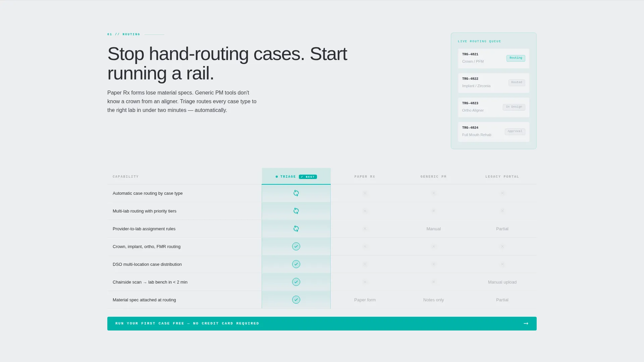This screenshot has height=362, width=644.
Task: Click arrow icon on the green banner
Action: pos(526,323)
